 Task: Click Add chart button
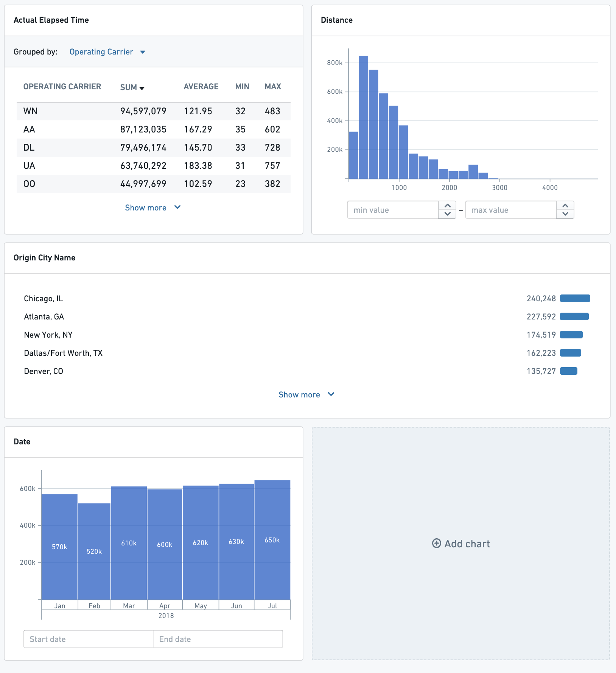pyautogui.click(x=461, y=544)
